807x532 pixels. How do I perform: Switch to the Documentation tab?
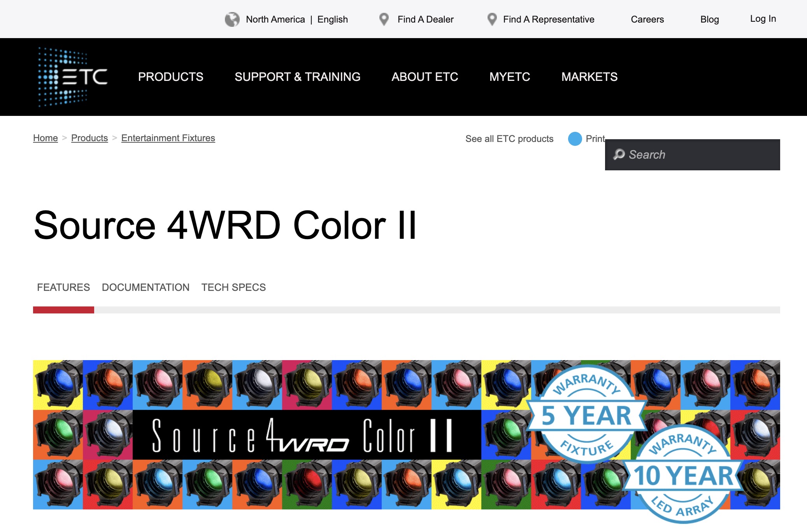click(146, 287)
